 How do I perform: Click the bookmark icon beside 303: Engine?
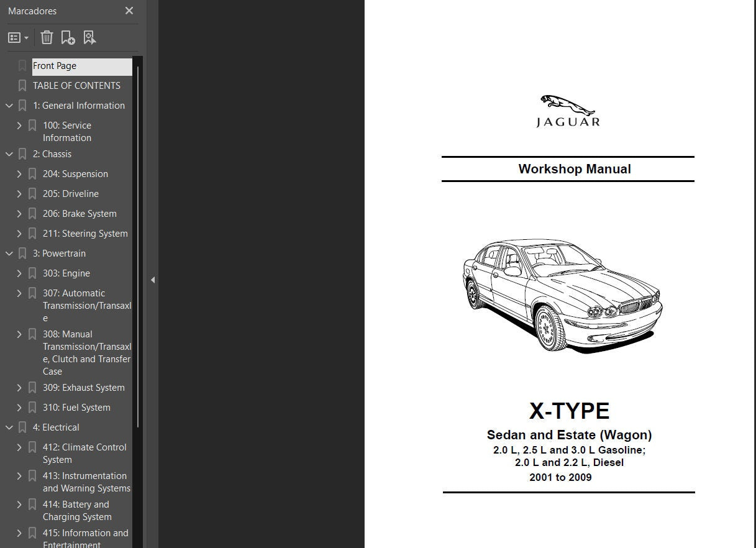pos(32,273)
